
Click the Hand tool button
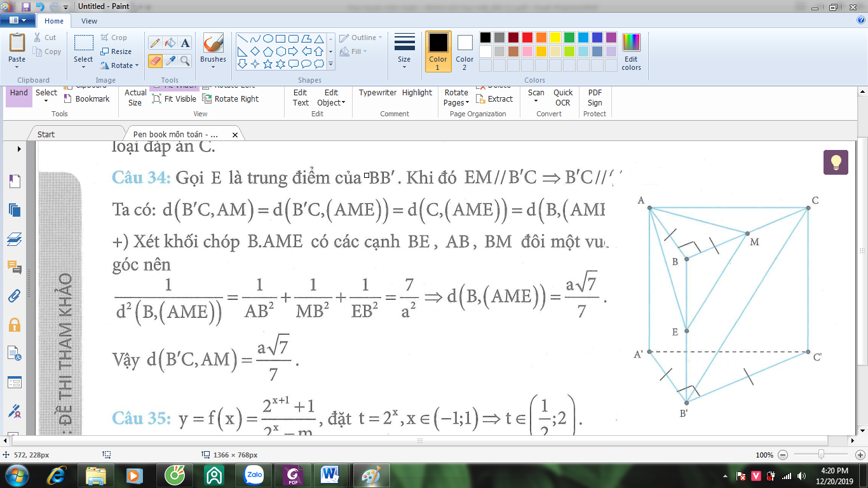[x=19, y=97]
